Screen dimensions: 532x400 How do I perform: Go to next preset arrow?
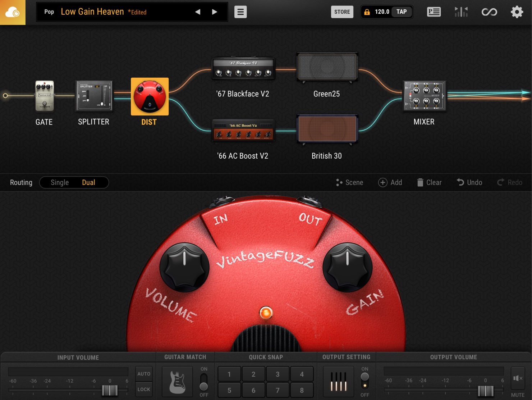coord(215,12)
